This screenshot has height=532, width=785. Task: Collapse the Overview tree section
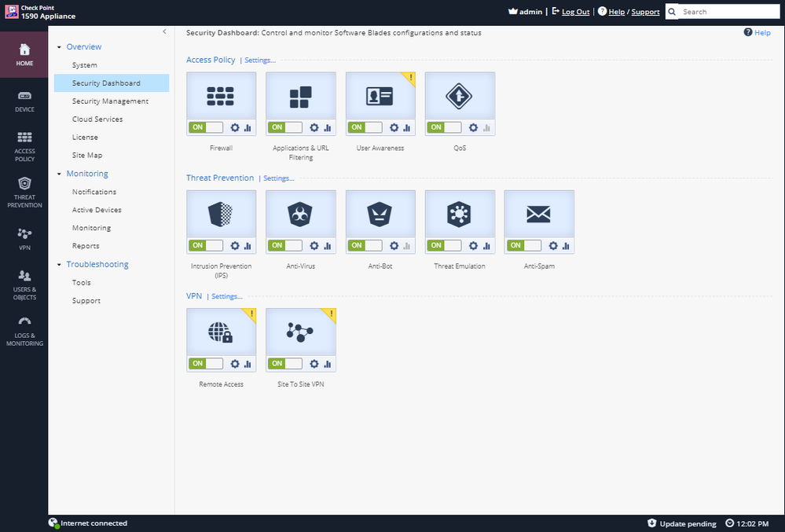click(x=59, y=47)
